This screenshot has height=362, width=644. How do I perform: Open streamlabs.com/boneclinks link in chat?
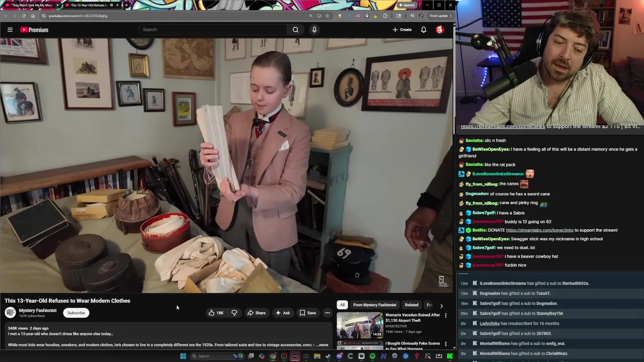(539, 230)
